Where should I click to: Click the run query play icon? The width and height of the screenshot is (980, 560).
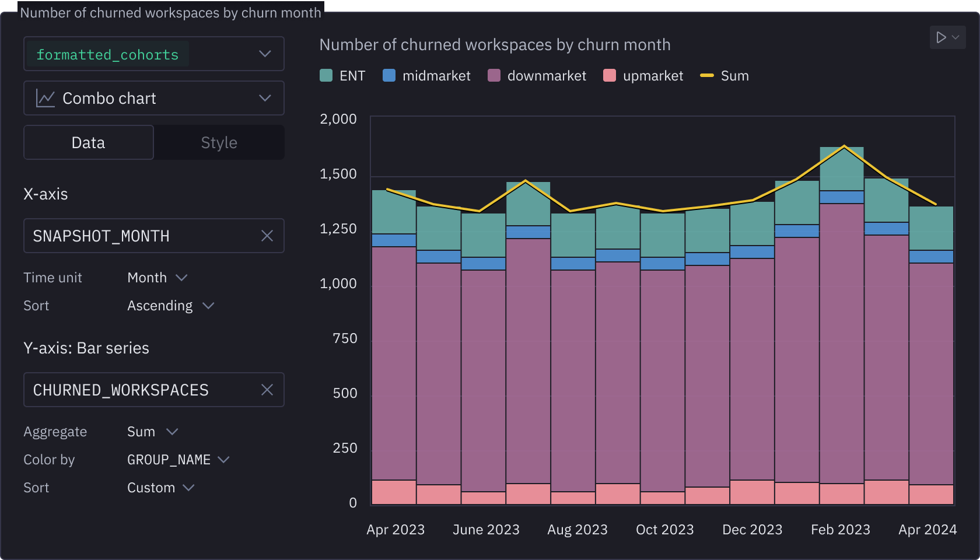click(x=940, y=37)
